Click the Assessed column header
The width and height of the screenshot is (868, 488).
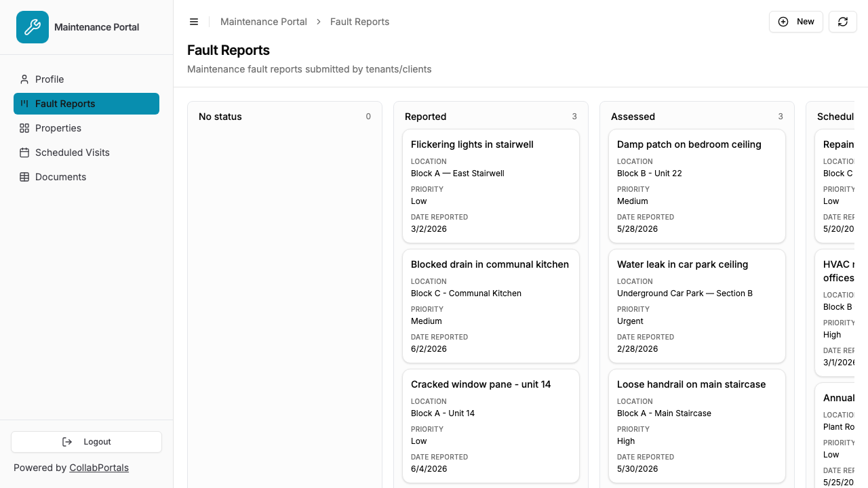coord(633,117)
